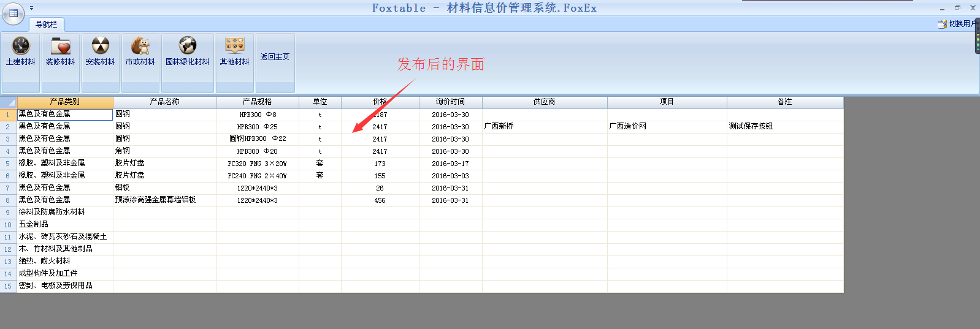Viewport: 980px width, 329px height.
Task: Select row header number 5
Action: pyautogui.click(x=9, y=164)
